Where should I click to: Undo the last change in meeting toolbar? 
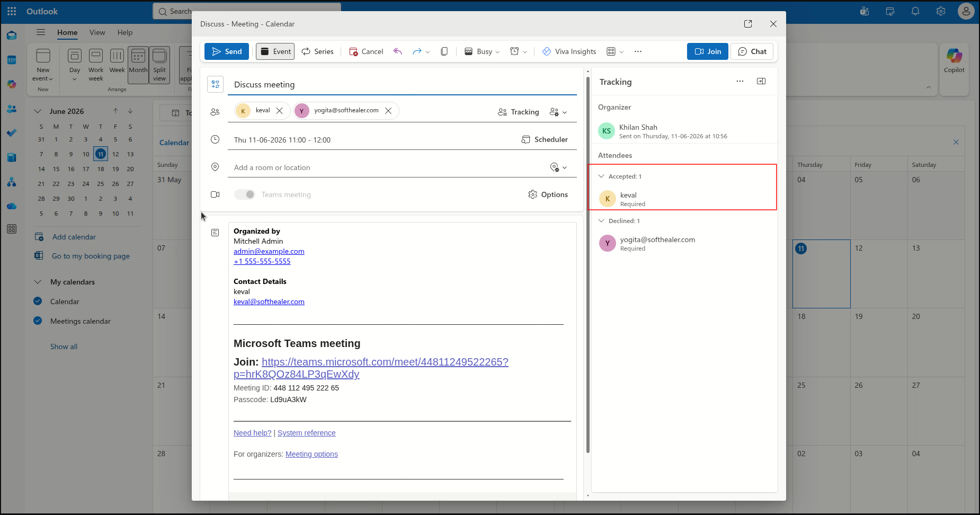[398, 51]
